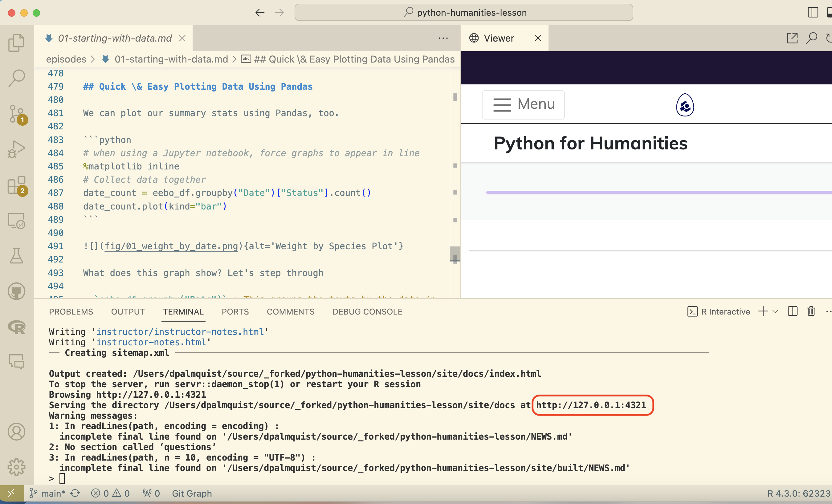Open the Explorer view in activity bar
This screenshot has width=832, height=504.
[x=16, y=43]
